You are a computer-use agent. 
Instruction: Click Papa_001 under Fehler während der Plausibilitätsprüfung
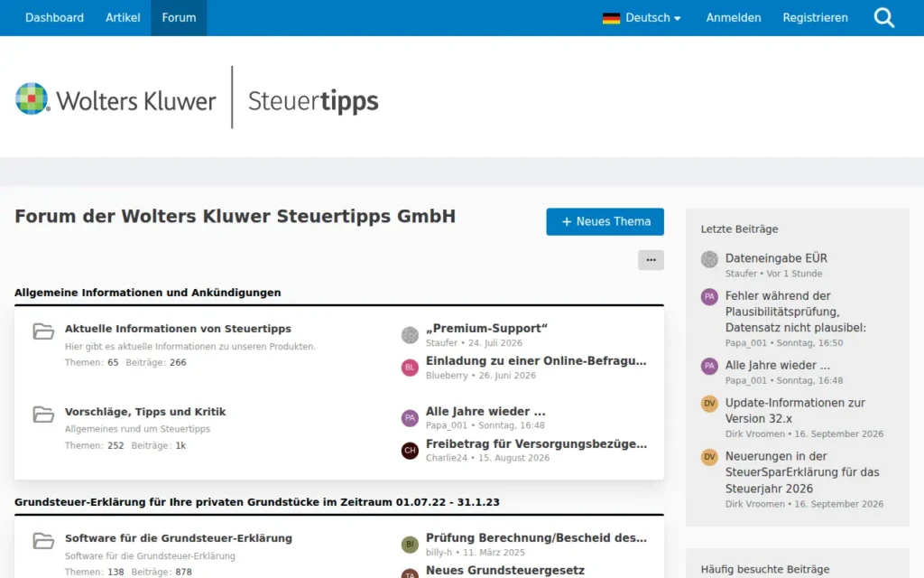(x=746, y=343)
